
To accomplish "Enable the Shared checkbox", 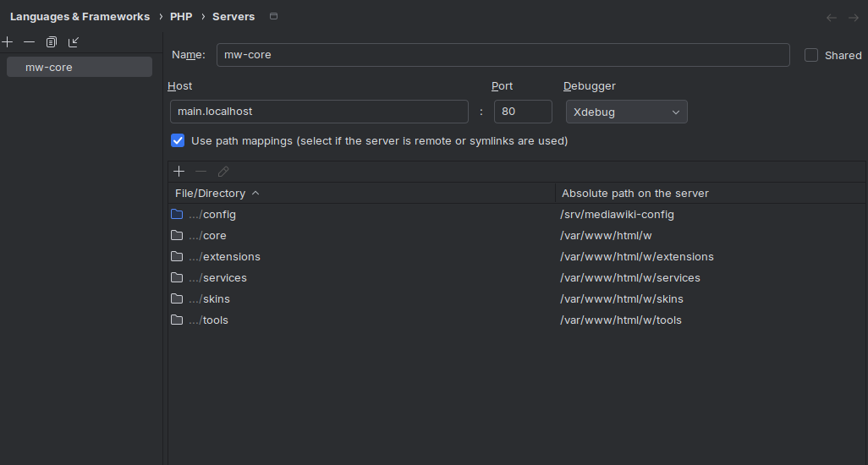I will click(811, 55).
